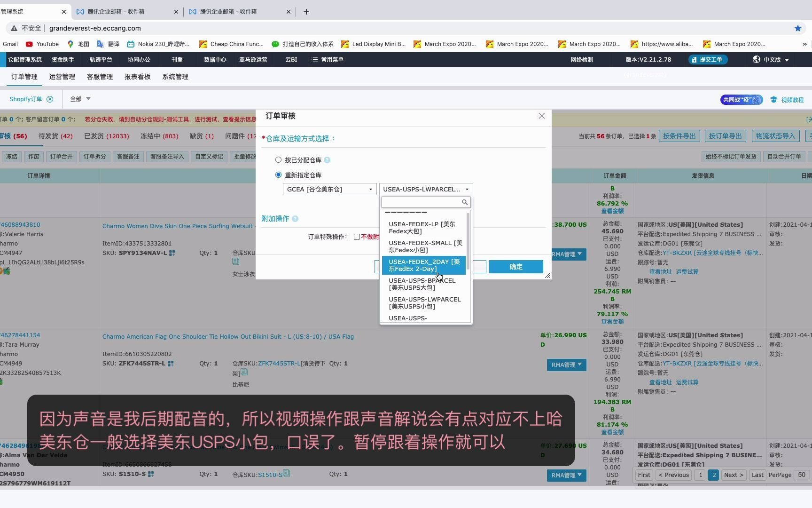Open the GCEA 谷仓美东仓 warehouse dropdown

pos(329,189)
